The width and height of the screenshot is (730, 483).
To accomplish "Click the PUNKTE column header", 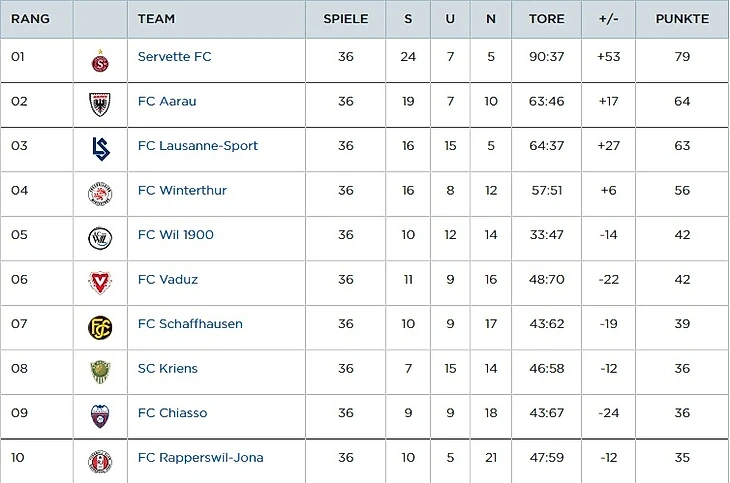I will [682, 19].
